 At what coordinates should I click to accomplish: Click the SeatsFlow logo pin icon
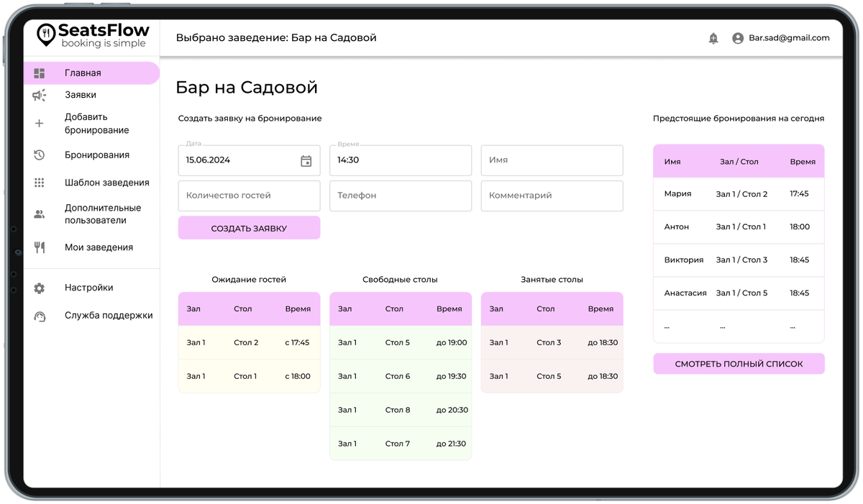(46, 35)
